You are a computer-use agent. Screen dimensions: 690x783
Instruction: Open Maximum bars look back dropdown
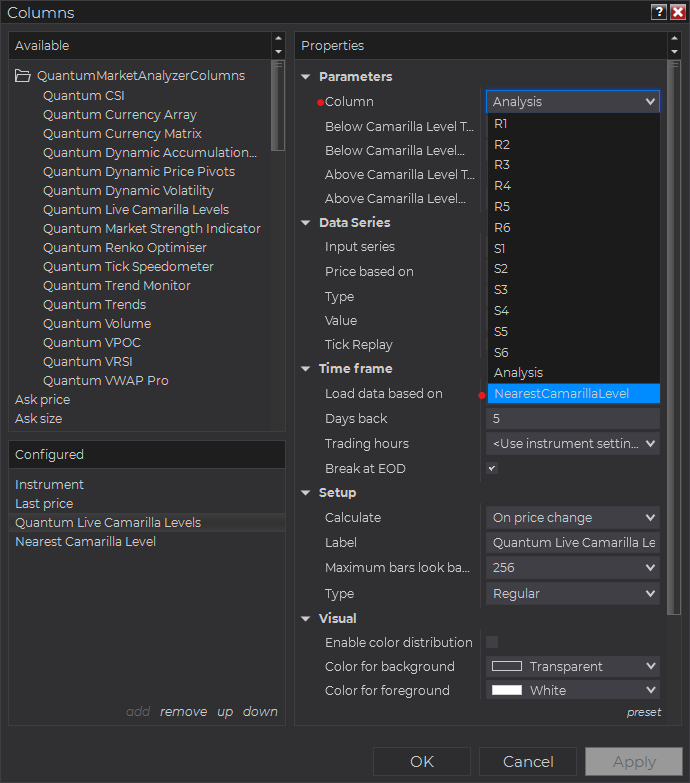click(x=573, y=567)
